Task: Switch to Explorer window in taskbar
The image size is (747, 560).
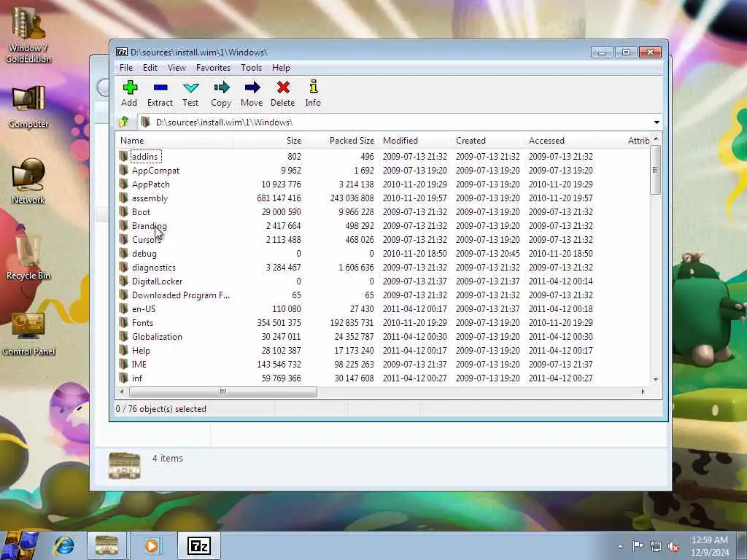Action: pos(107,545)
